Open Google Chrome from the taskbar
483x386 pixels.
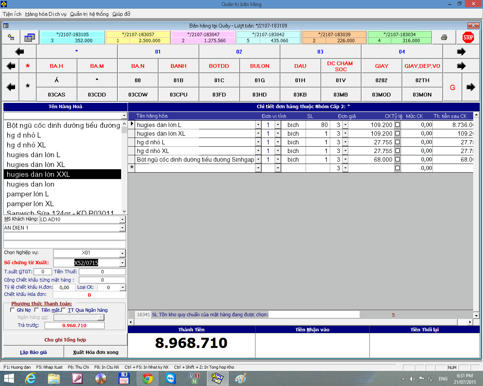[x=147, y=379]
